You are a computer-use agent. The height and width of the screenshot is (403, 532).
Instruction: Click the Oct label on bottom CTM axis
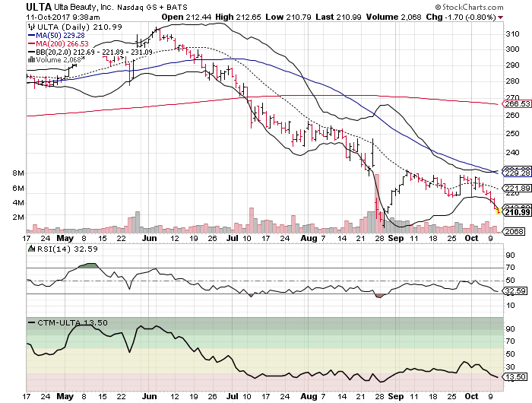471,396
